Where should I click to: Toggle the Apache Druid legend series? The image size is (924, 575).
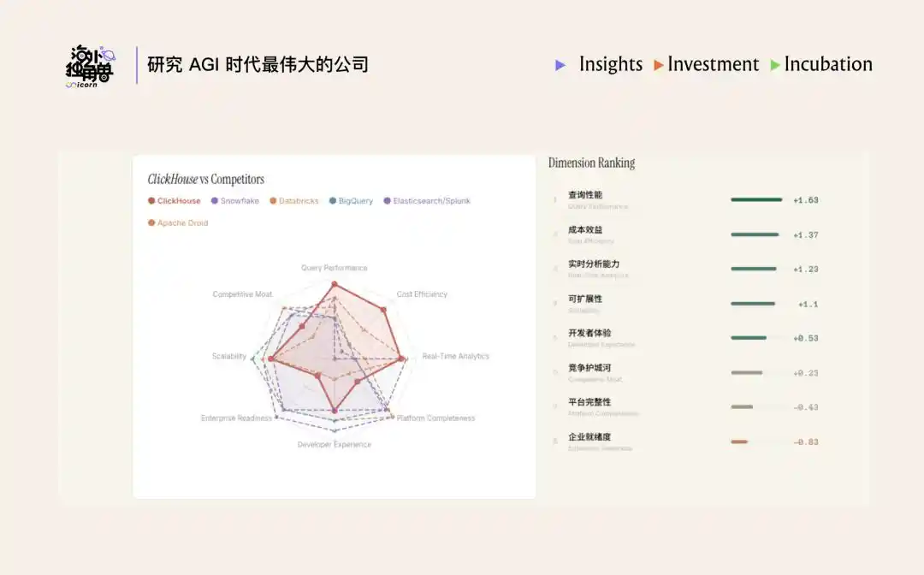pos(178,222)
